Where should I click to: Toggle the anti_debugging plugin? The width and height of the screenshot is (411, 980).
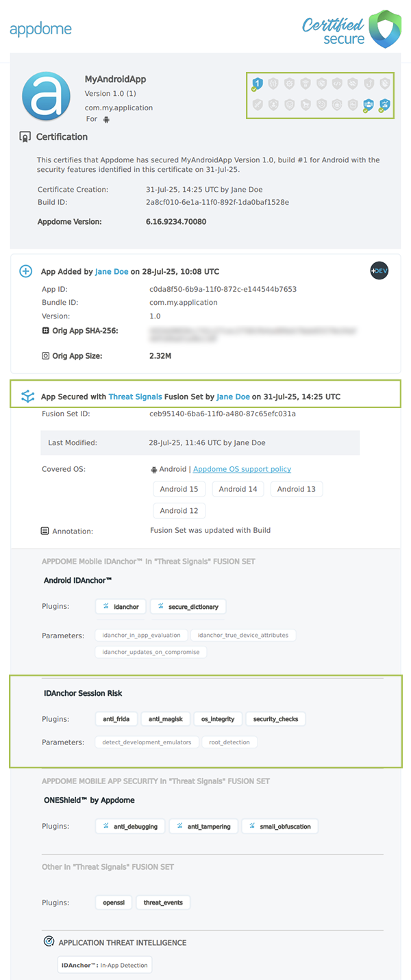pyautogui.click(x=130, y=826)
